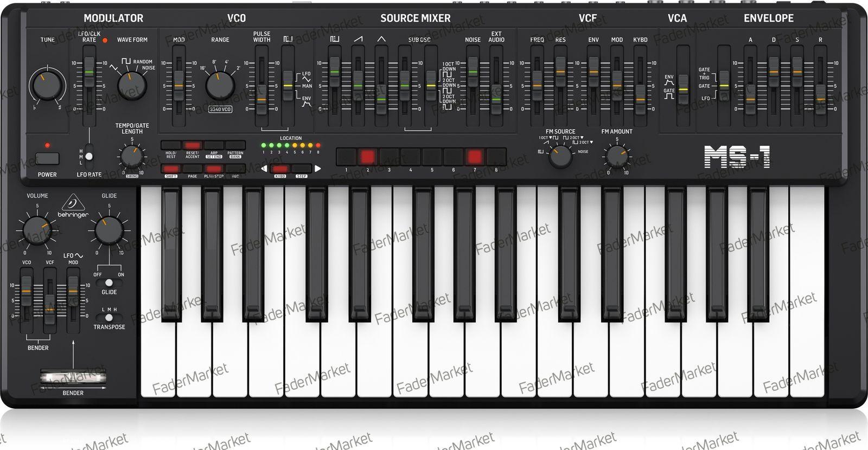Screen dimensions: 868x450
Task: Toggle the LFO RATE H M L switch
Action: 89,156
